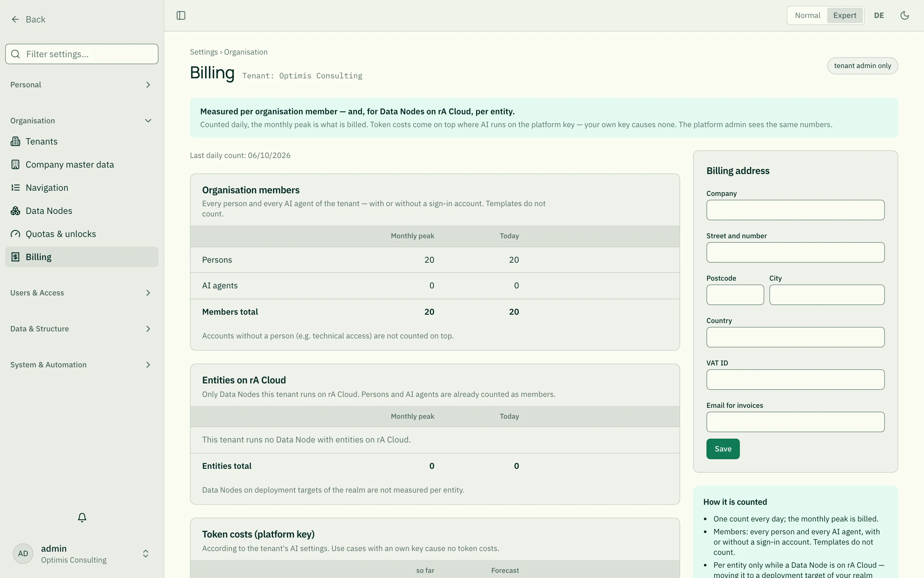Expand Data & Structure section
Viewport: 924px width, 578px height.
point(82,329)
